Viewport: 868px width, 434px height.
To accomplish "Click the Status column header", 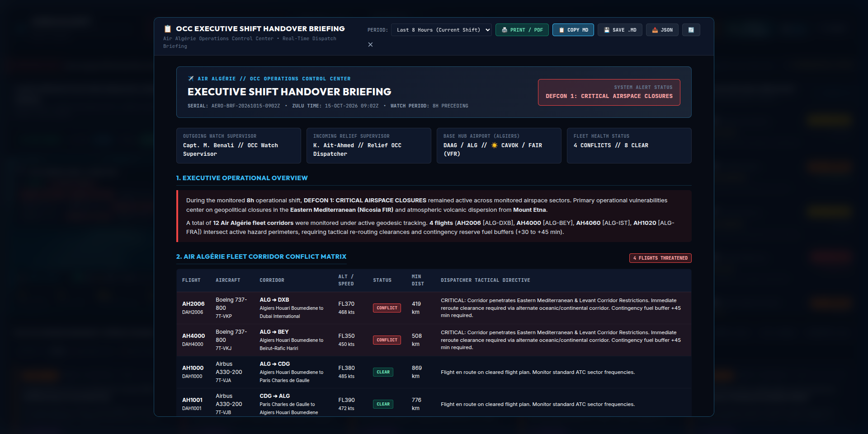I will 382,280.
